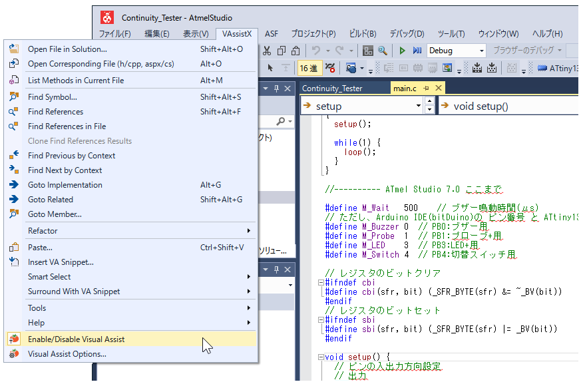583x392 pixels.
Task: Click the side panel search magnifier
Action: click(281, 121)
